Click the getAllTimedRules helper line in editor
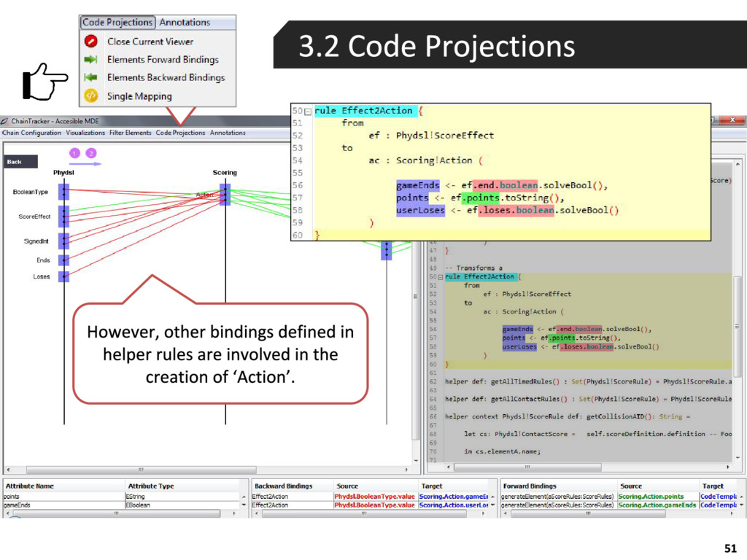 point(588,381)
